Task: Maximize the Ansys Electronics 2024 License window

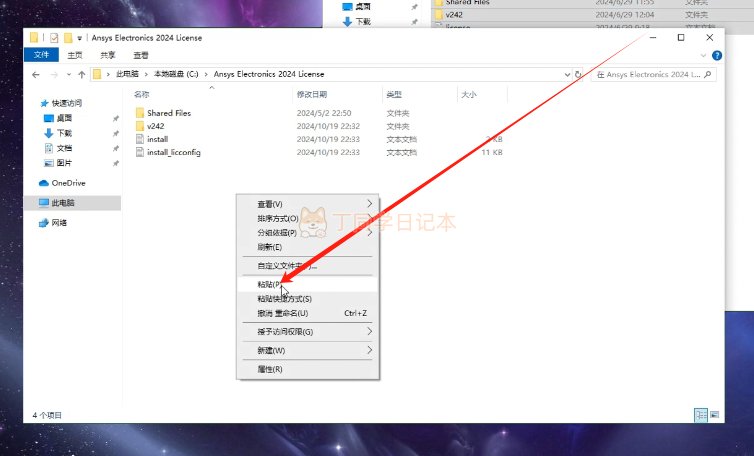Action: (681, 38)
